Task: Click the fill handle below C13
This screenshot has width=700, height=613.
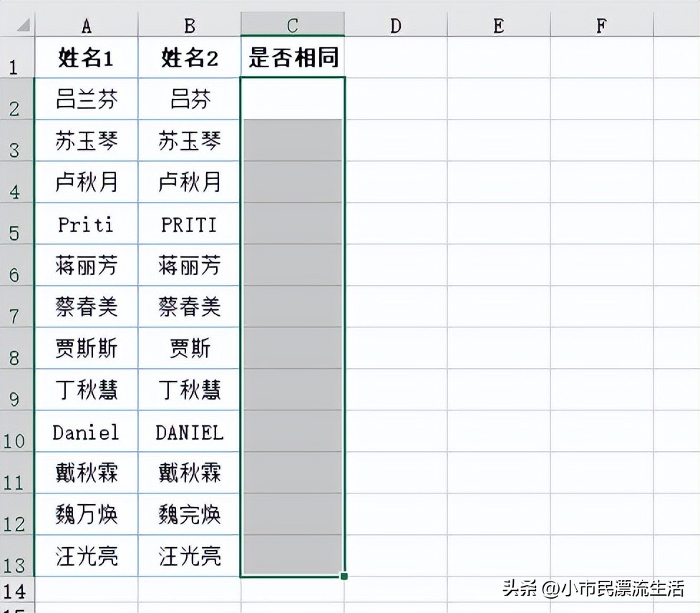Action: (344, 576)
